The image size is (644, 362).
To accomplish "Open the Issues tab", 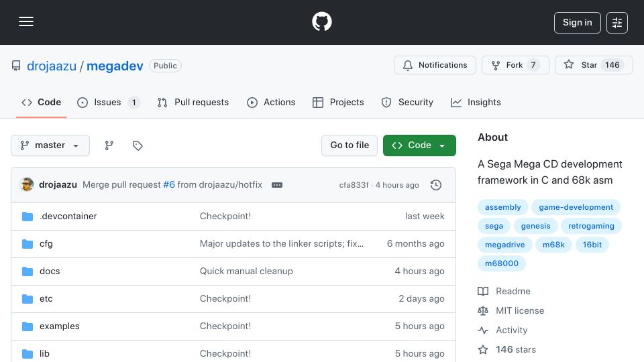I will tap(109, 102).
